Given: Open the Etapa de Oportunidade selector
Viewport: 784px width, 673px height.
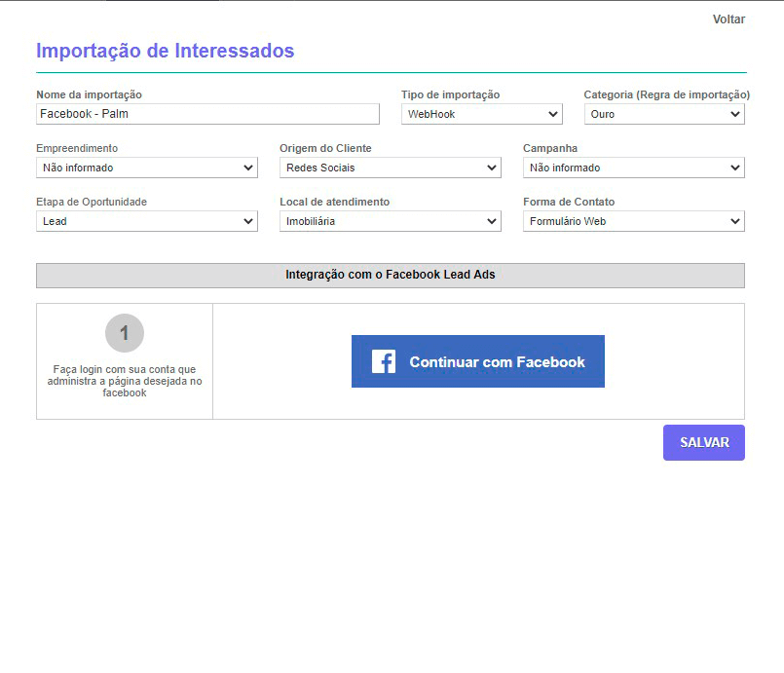Looking at the screenshot, I should click(x=146, y=221).
